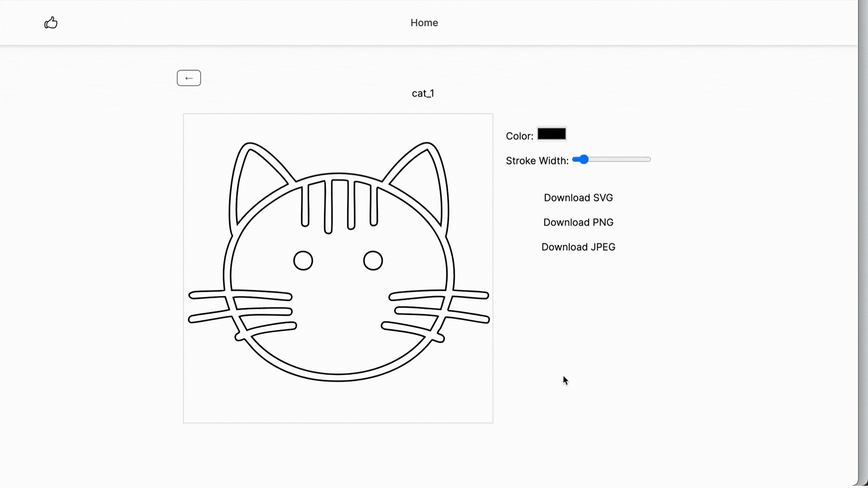Download the icon as JPEG
This screenshot has width=868, height=488.
(578, 247)
